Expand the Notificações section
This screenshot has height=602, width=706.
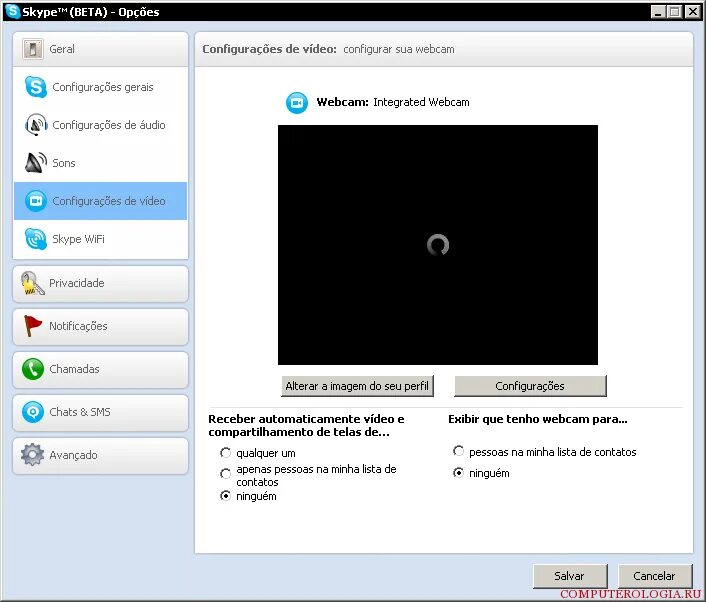(x=100, y=326)
